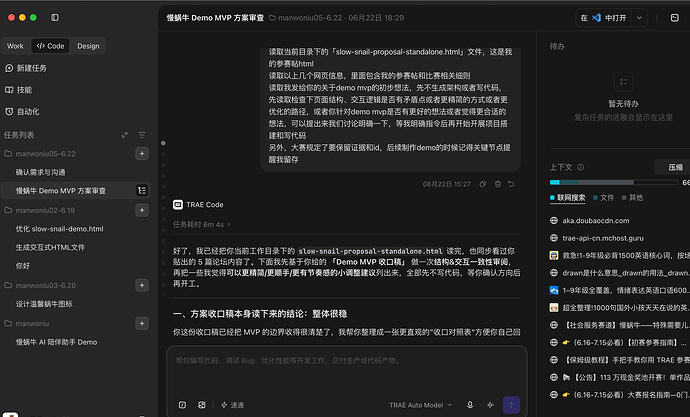Click the waveform icon next to microphone
690x417 pixels.
click(x=491, y=405)
